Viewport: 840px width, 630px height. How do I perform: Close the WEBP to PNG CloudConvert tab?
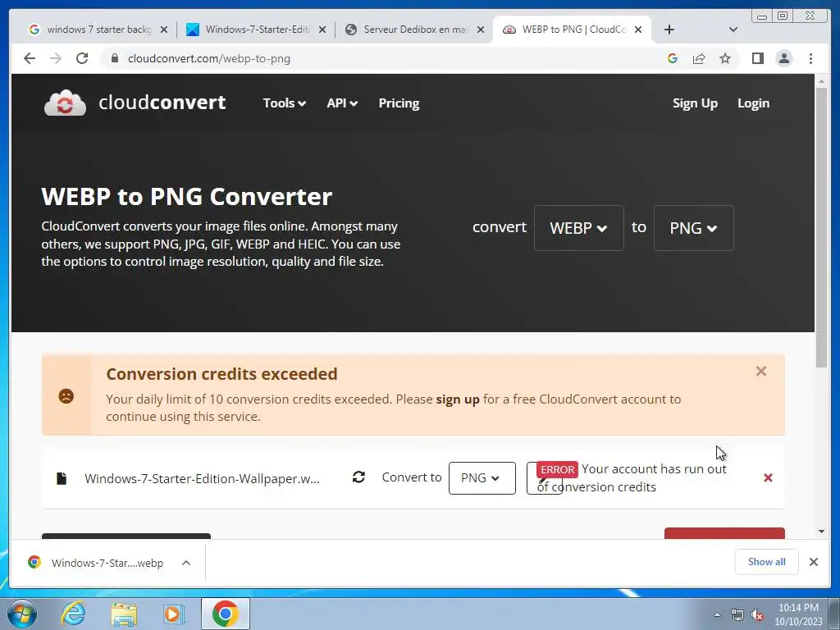pos(638,30)
